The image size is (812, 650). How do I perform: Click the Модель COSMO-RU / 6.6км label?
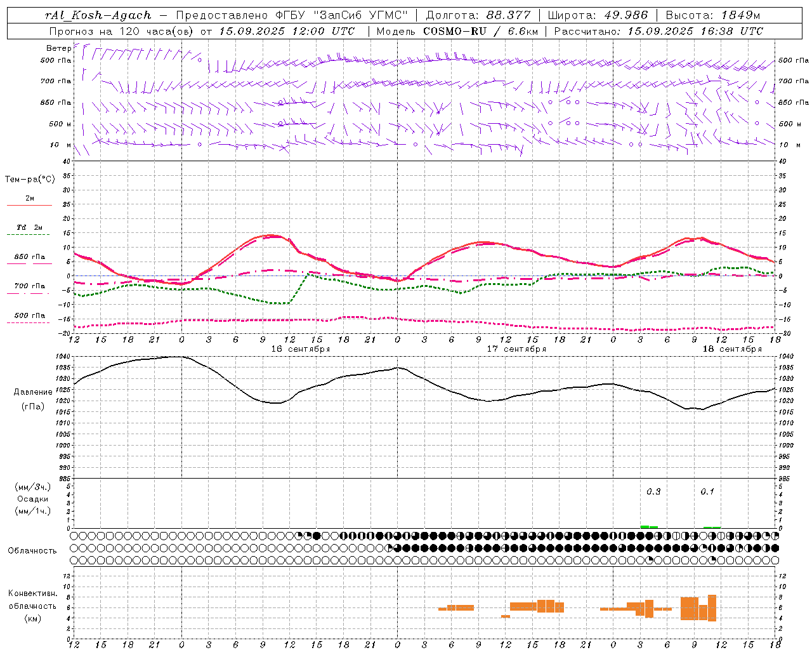click(x=457, y=31)
